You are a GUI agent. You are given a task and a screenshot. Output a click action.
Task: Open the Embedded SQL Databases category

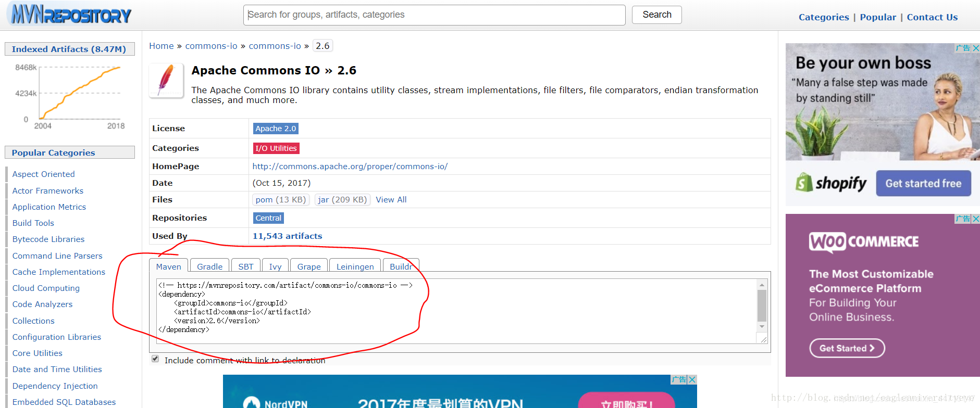coord(64,402)
